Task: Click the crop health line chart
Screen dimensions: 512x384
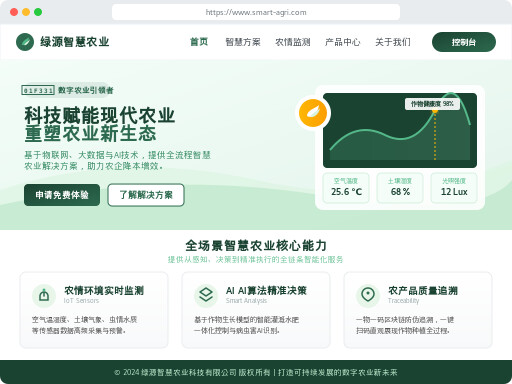Action: click(400, 130)
